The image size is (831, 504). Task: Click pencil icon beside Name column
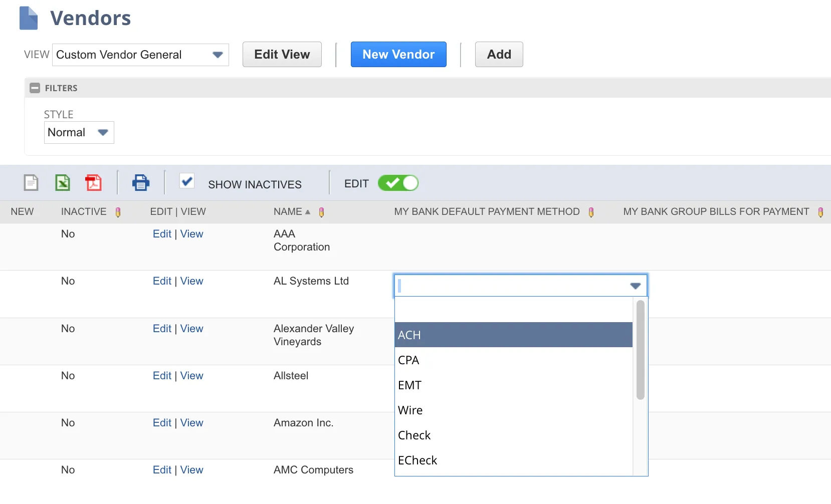[x=322, y=212]
